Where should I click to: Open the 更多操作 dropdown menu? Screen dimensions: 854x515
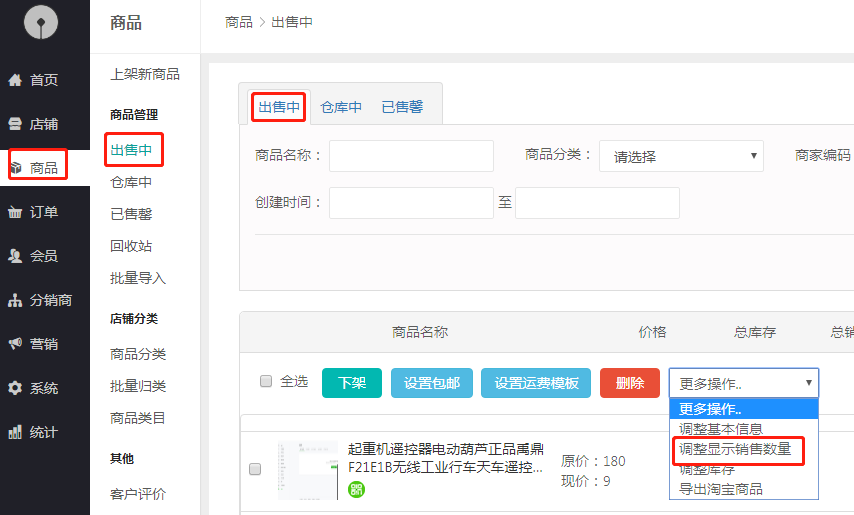coord(743,383)
